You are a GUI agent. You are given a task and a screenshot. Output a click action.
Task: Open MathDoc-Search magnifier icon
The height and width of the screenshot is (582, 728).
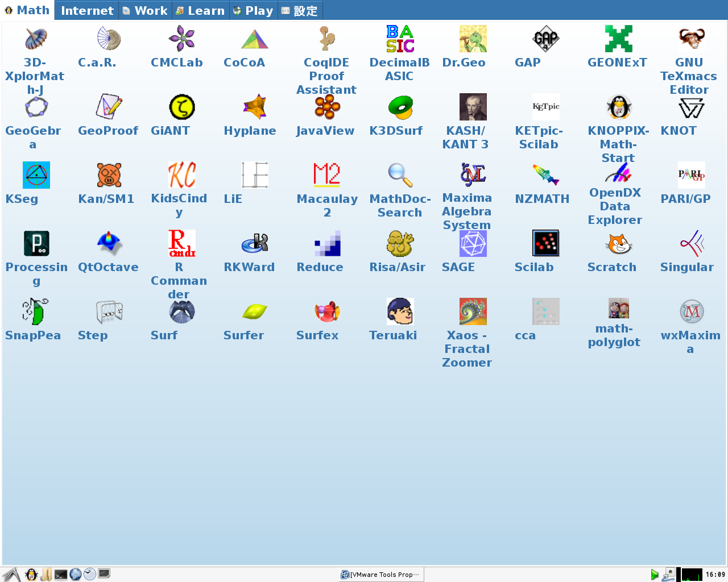point(400,175)
